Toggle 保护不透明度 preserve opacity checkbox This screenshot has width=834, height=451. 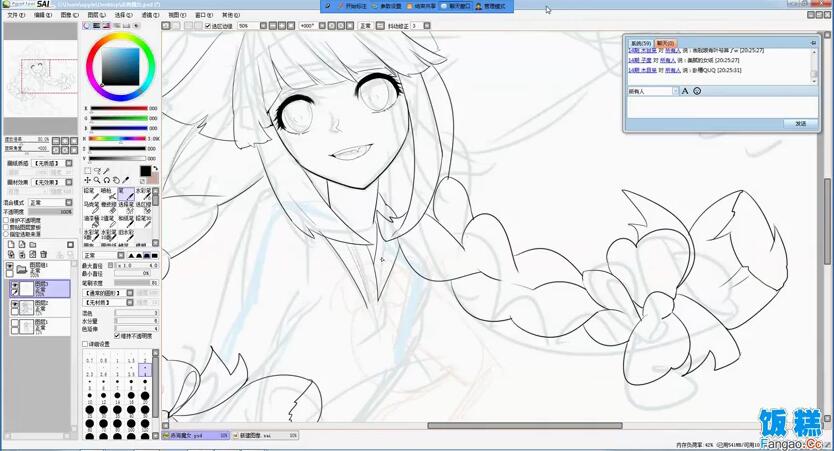(6, 220)
